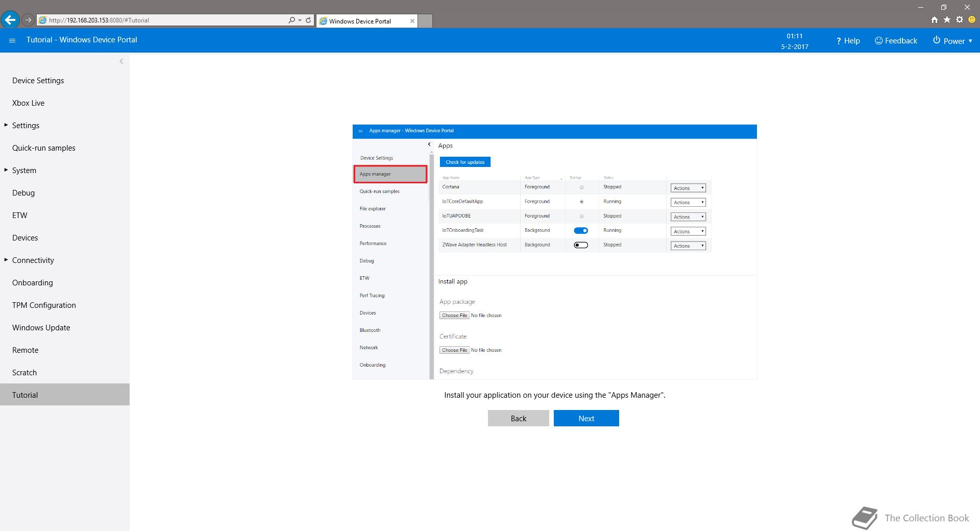Viewport: 980px width, 531px height.
Task: Click the browser address bar URL
Action: 161,20
